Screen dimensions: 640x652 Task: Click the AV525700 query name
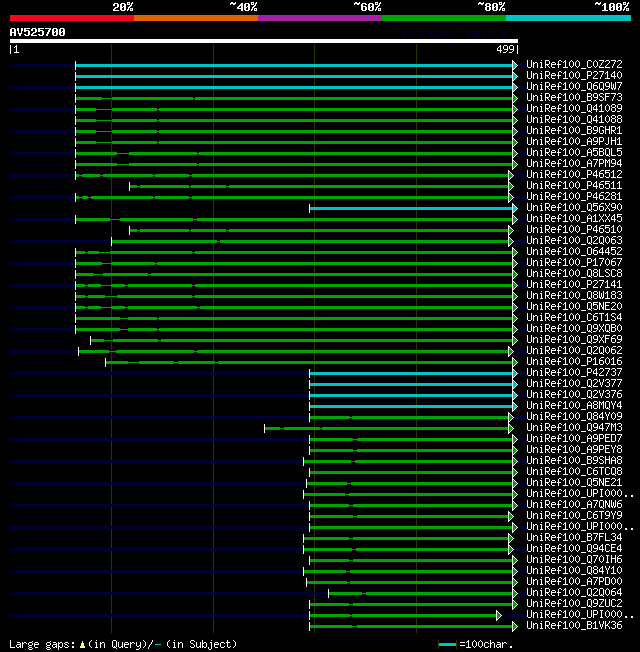[37, 32]
